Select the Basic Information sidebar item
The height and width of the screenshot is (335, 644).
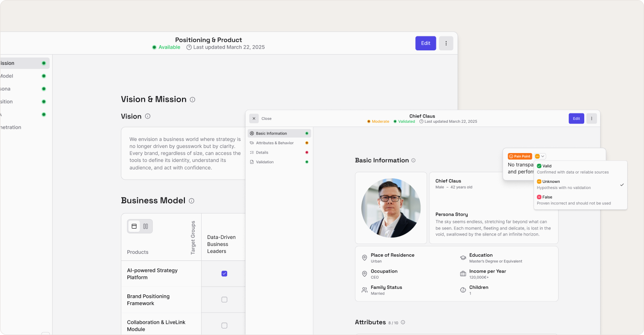click(279, 133)
